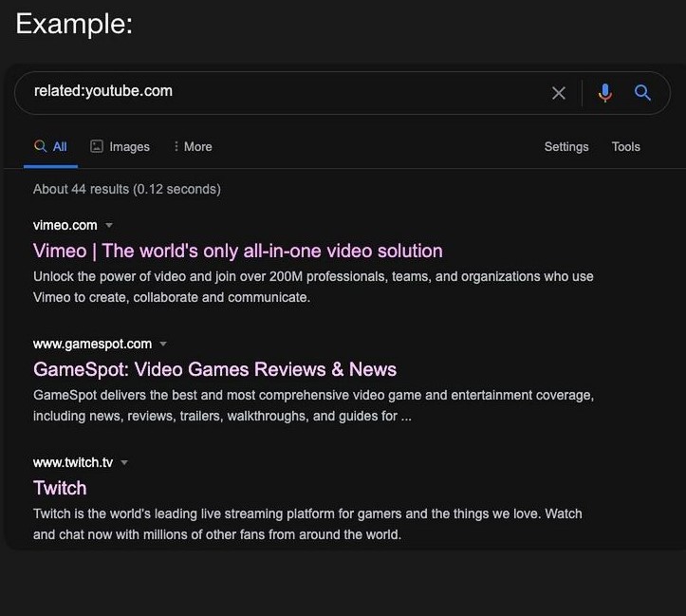The height and width of the screenshot is (616, 686).
Task: Select the All results tab
Action: point(50,146)
